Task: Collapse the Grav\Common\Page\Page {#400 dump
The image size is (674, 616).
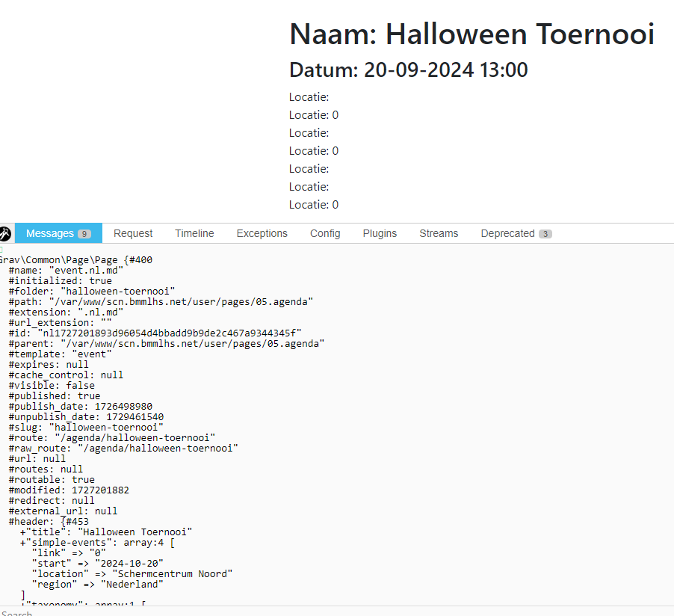Action: pos(75,260)
